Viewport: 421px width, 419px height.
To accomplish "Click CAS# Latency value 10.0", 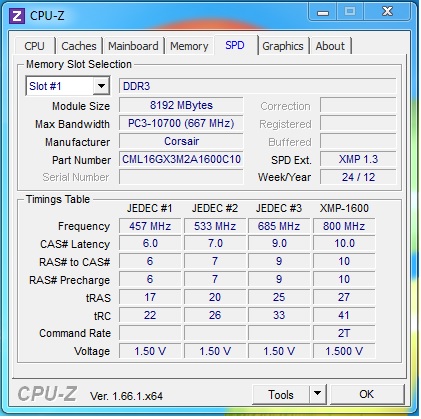I will pos(344,244).
